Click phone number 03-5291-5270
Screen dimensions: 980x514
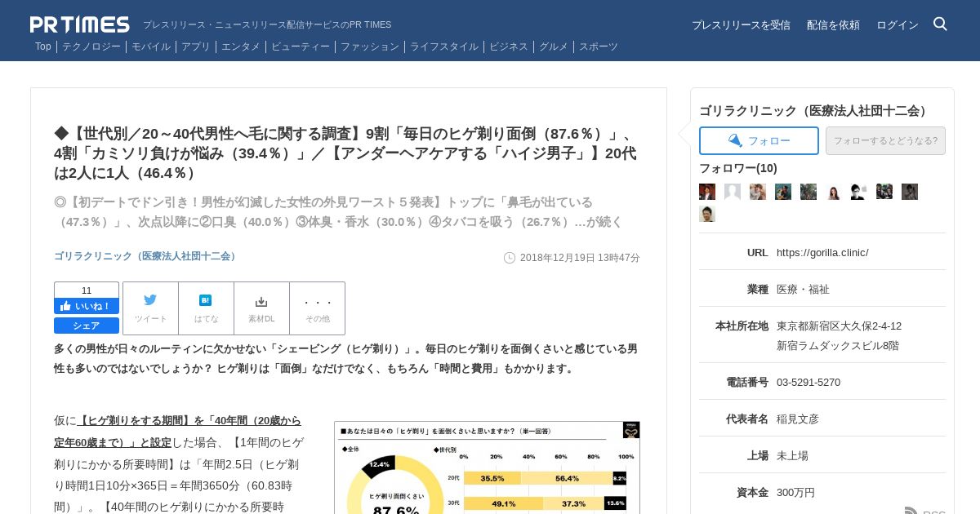[808, 382]
